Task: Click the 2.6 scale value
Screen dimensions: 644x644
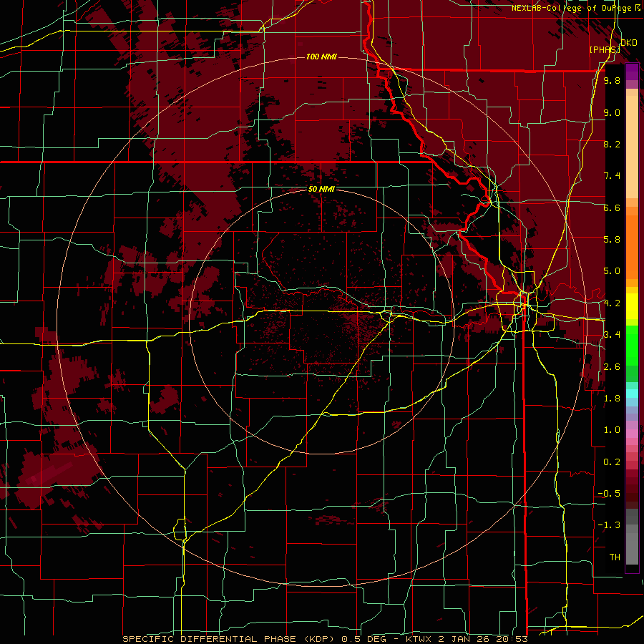Action: click(x=612, y=367)
